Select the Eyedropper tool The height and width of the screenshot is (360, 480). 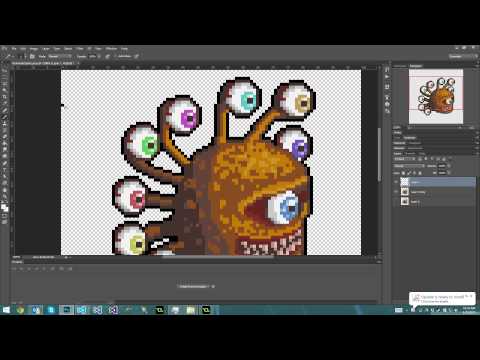[5, 103]
